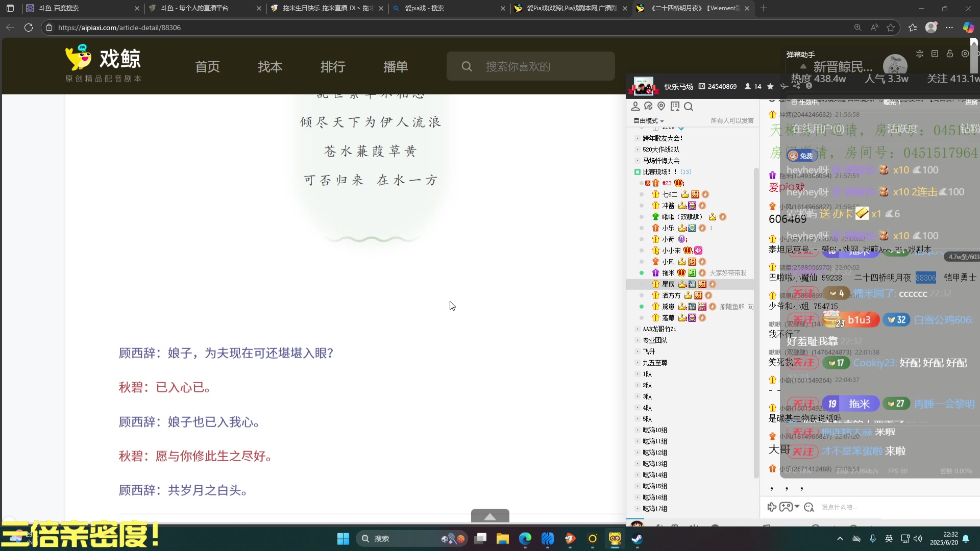Viewport: 980px width, 551px height.
Task: Click the highlighted 88306 text in chat
Action: click(x=925, y=278)
